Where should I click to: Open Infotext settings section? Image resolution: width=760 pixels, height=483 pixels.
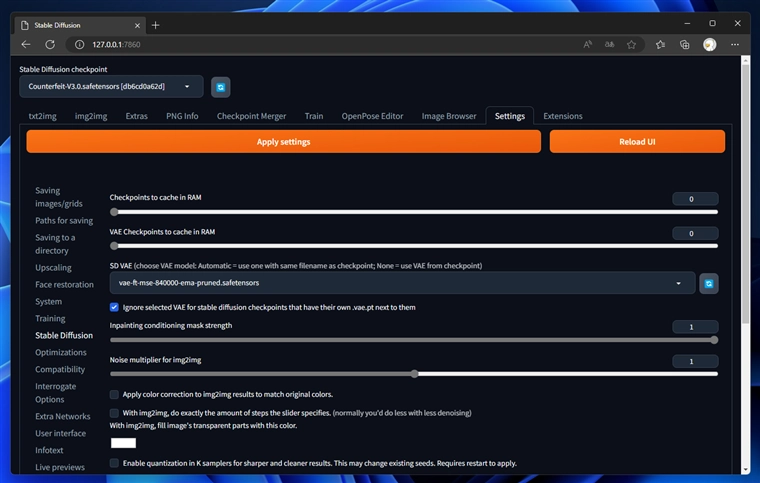[49, 450]
